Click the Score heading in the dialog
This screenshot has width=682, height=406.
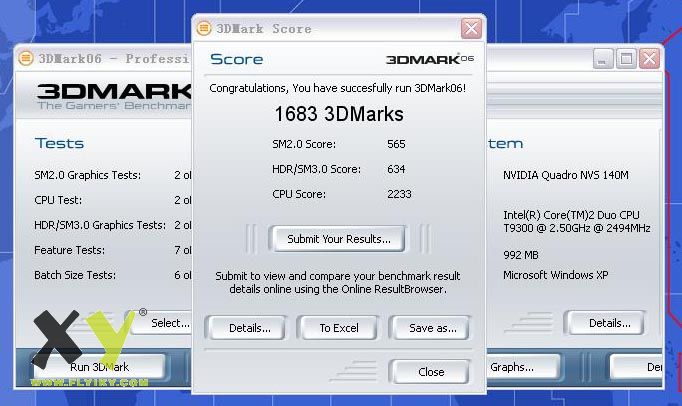[236, 59]
